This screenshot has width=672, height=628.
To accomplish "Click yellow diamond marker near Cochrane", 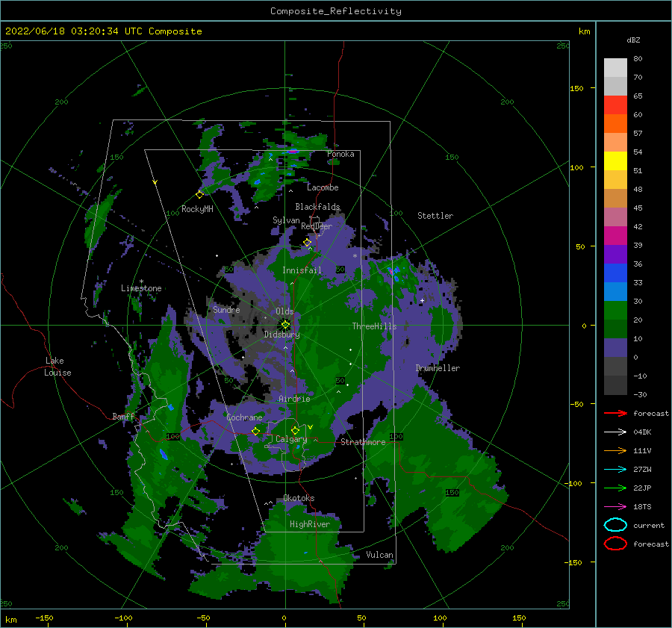I will click(255, 431).
